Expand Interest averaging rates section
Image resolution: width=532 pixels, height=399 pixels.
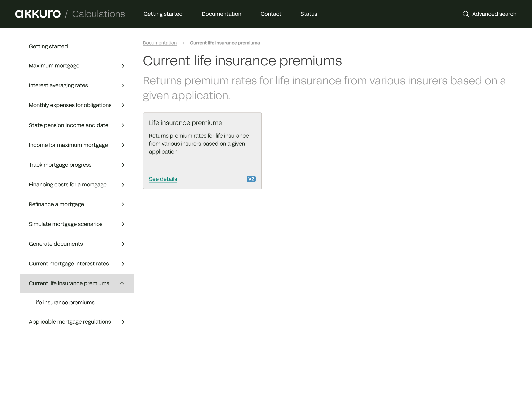click(123, 85)
